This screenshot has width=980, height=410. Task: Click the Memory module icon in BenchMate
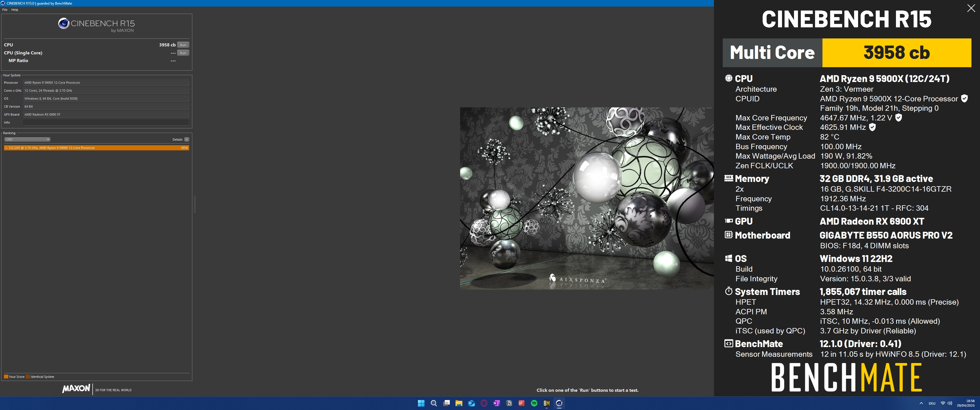pos(728,178)
